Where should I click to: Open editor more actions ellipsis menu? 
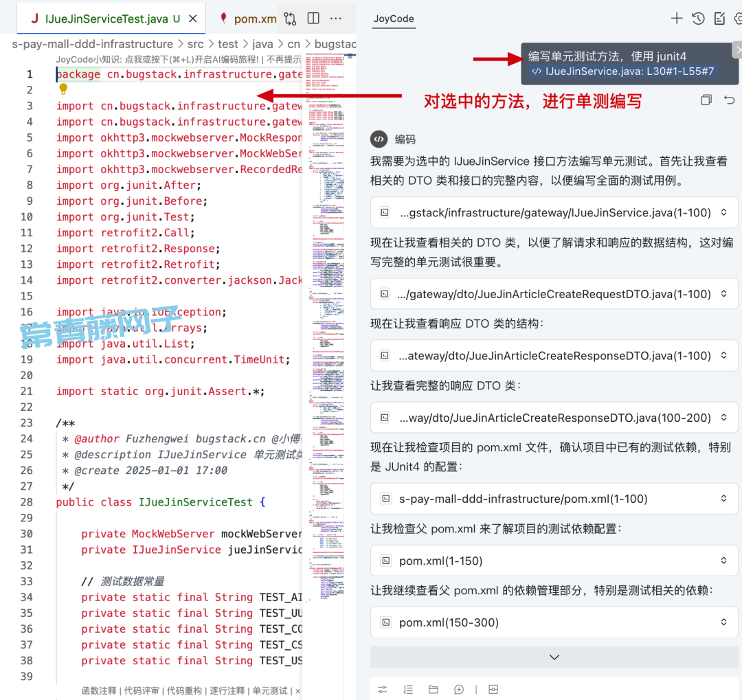pyautogui.click(x=336, y=19)
